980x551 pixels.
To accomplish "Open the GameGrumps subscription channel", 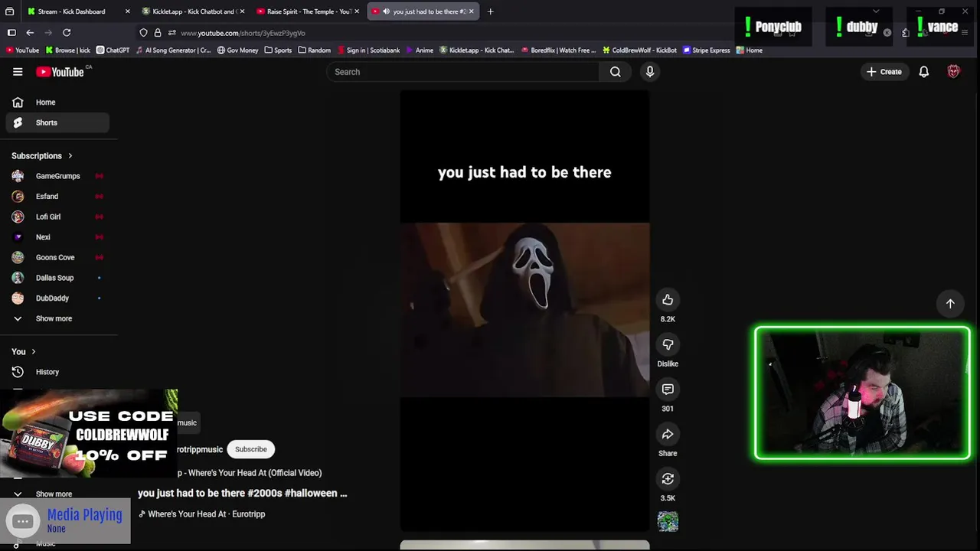I will 57,176.
